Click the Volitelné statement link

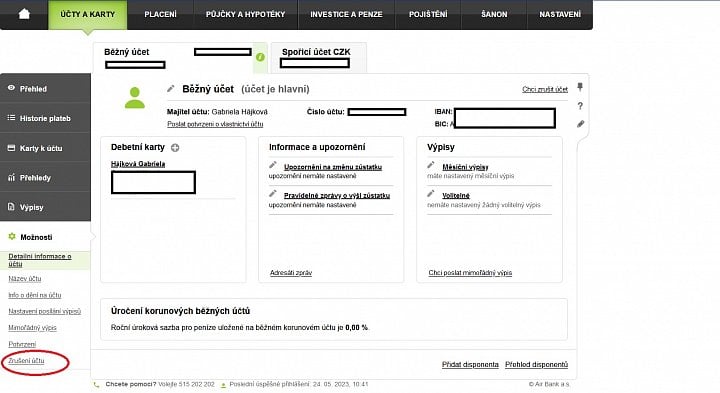[456, 196]
